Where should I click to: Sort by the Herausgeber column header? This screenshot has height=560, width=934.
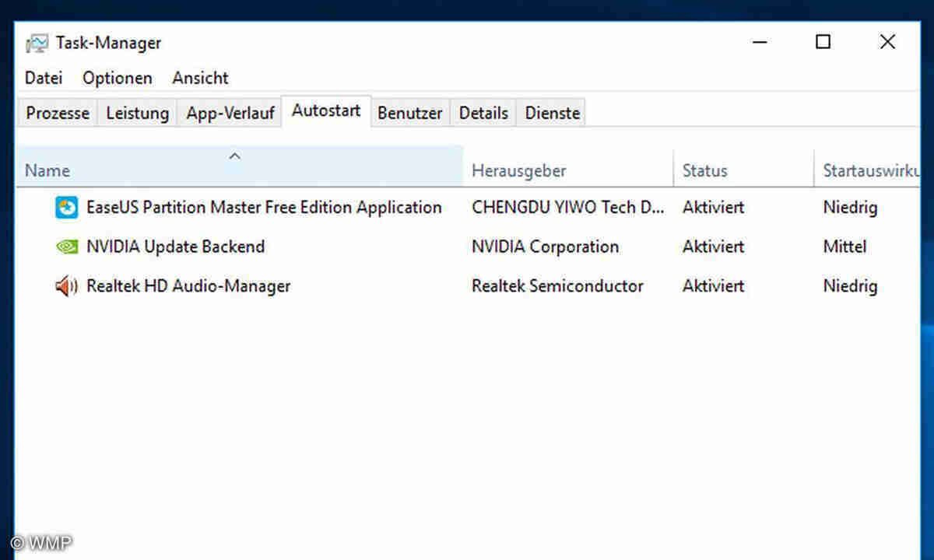(x=519, y=171)
